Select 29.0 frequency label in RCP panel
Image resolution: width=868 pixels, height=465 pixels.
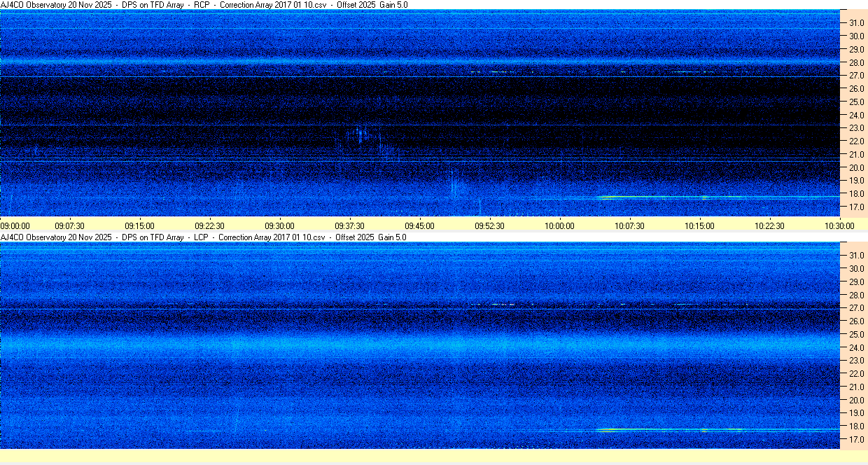(x=856, y=49)
